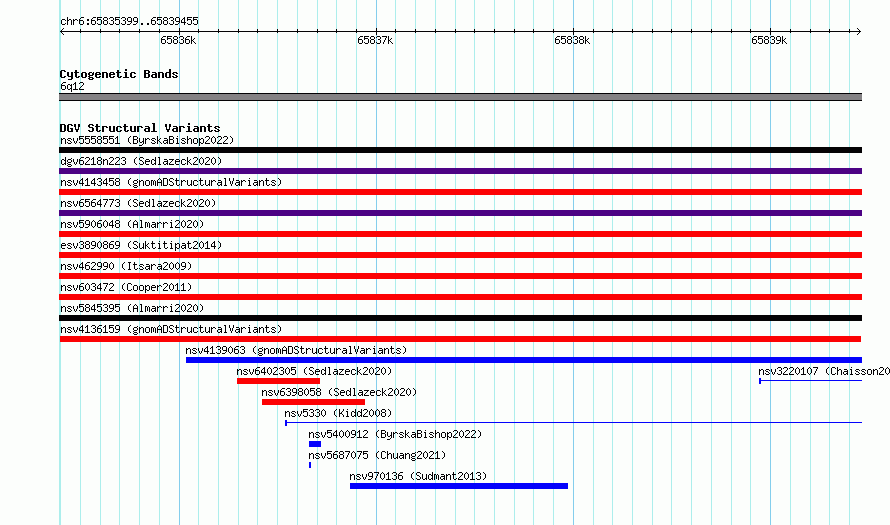Select the gray 6q12 cytogenetic band bar
890x525 pixels.
tap(460, 97)
